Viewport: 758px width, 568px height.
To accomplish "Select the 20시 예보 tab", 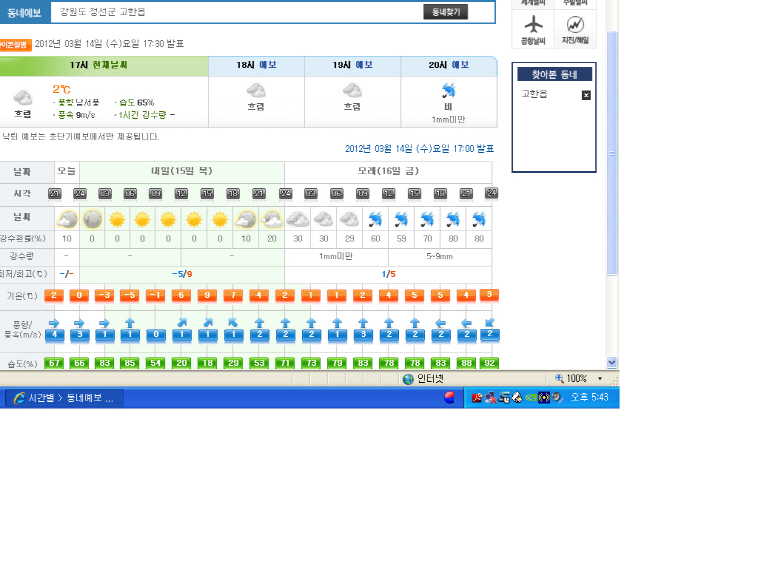I will point(448,65).
